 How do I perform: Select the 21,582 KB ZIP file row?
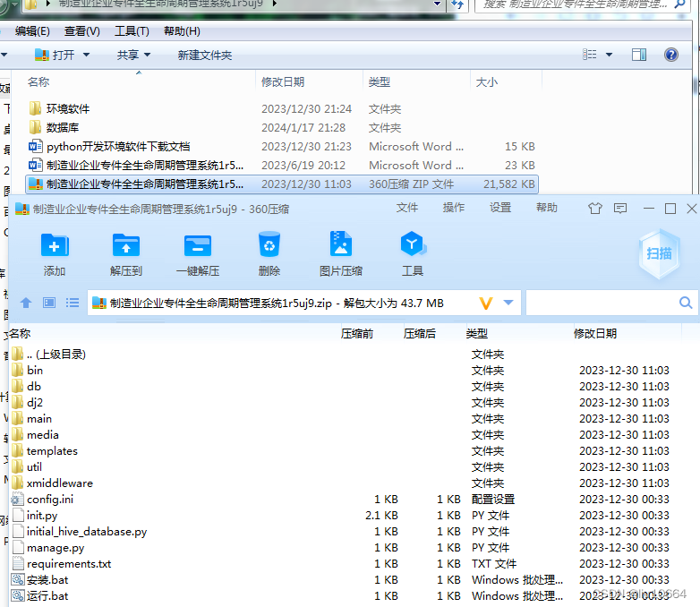click(281, 184)
